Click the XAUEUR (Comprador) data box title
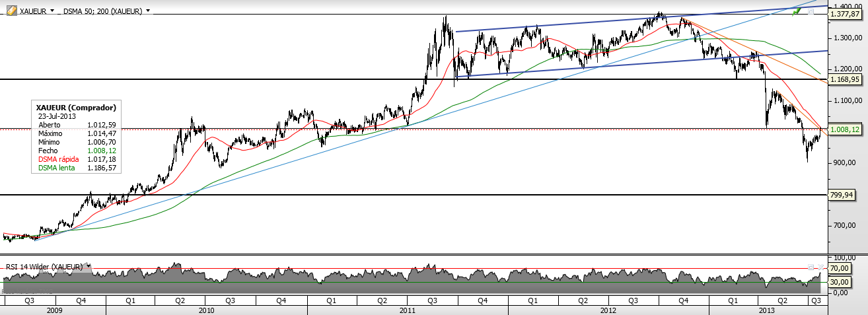 (77, 107)
